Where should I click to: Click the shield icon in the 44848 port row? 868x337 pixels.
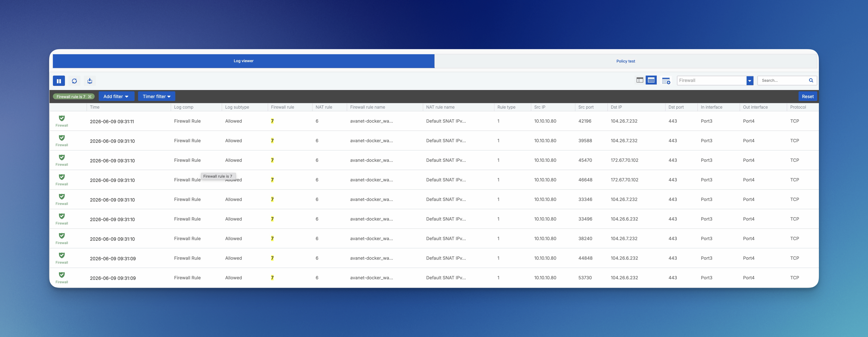(x=62, y=255)
